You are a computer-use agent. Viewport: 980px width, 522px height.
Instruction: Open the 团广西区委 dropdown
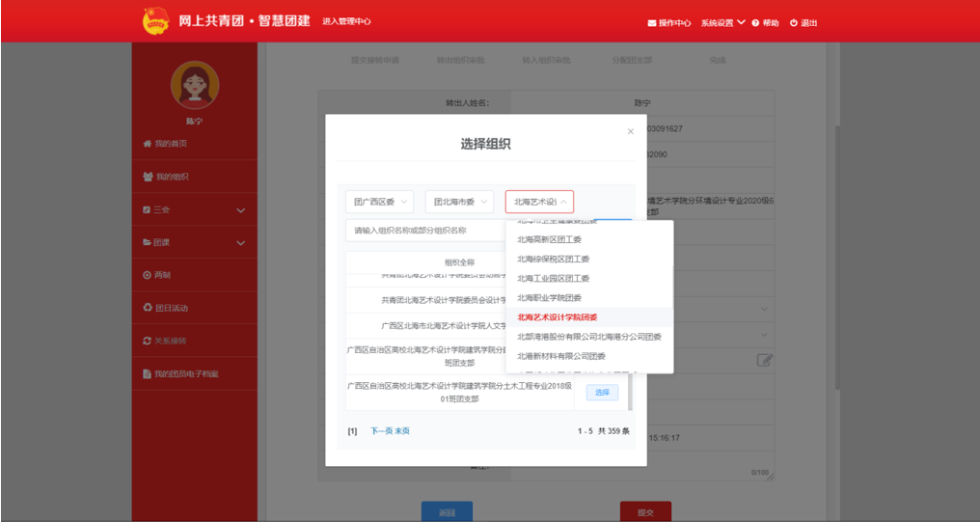(x=379, y=202)
